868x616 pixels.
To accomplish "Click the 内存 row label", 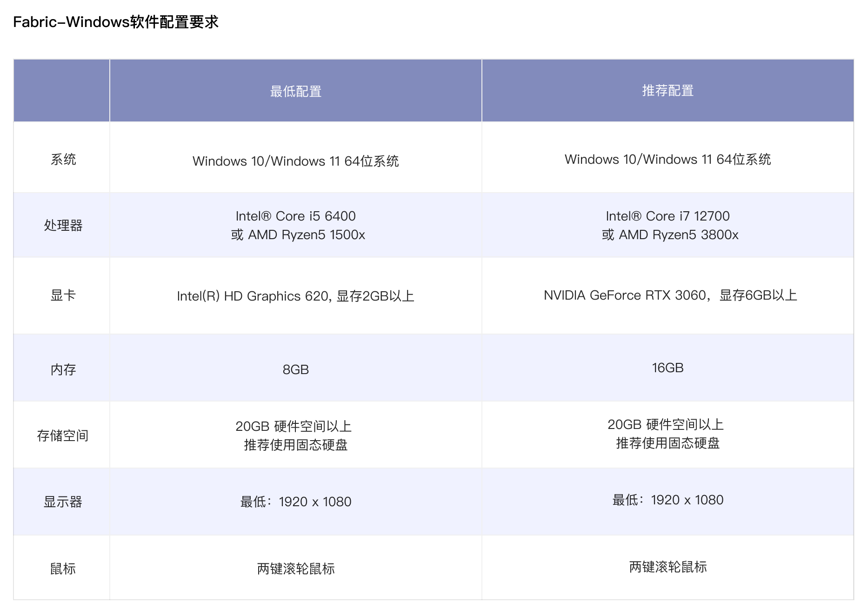I will [x=63, y=369].
